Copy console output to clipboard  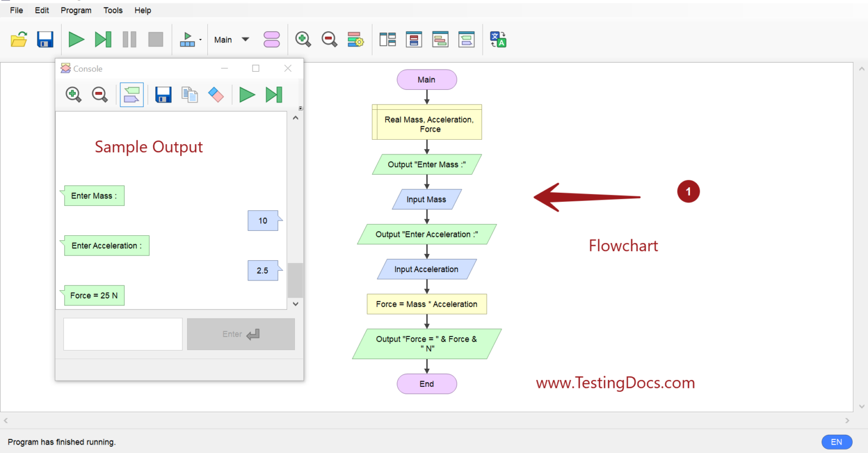(189, 94)
